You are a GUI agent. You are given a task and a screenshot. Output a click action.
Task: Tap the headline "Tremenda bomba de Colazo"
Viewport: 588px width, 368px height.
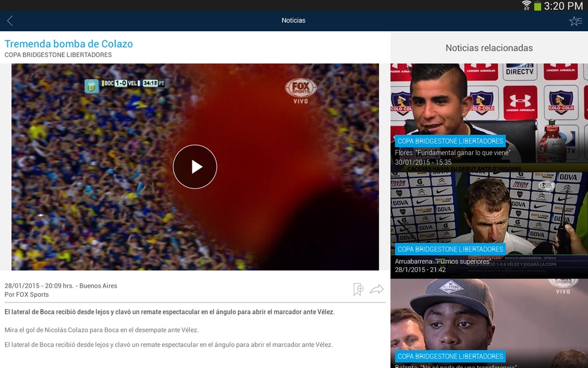[x=69, y=44]
